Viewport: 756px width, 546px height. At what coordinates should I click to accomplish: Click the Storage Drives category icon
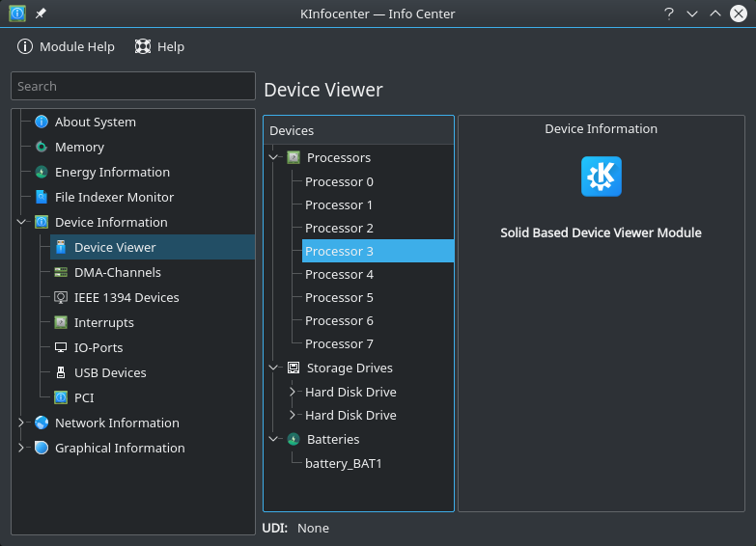(x=294, y=369)
